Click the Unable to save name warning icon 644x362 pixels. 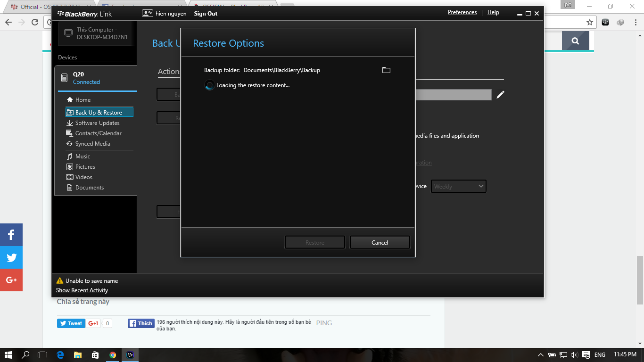60,280
